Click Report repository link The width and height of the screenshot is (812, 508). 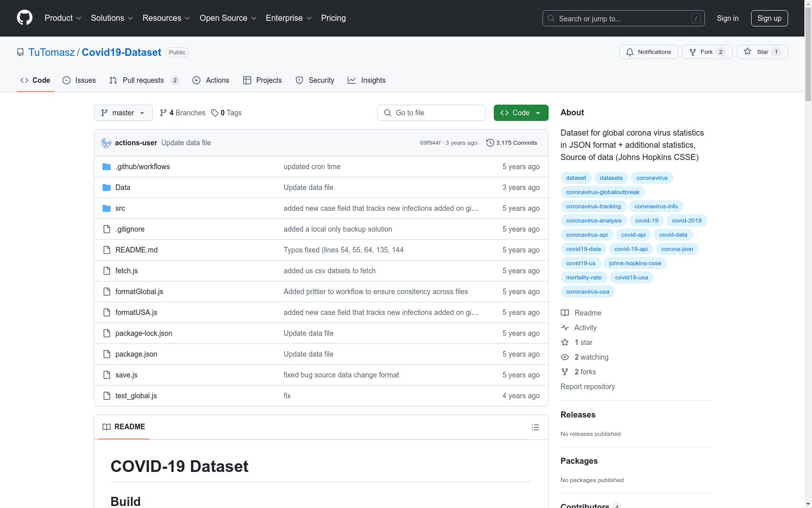click(588, 387)
